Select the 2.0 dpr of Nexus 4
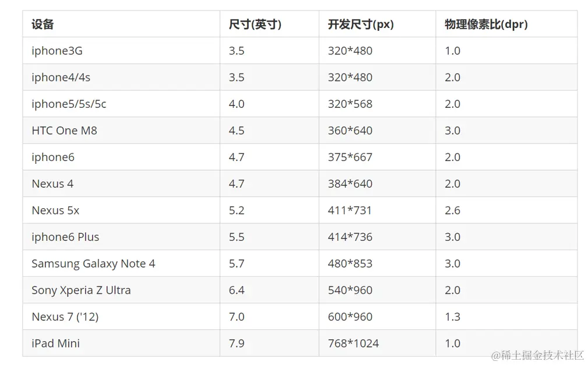Image resolution: width=588 pixels, height=365 pixels. (x=506, y=184)
